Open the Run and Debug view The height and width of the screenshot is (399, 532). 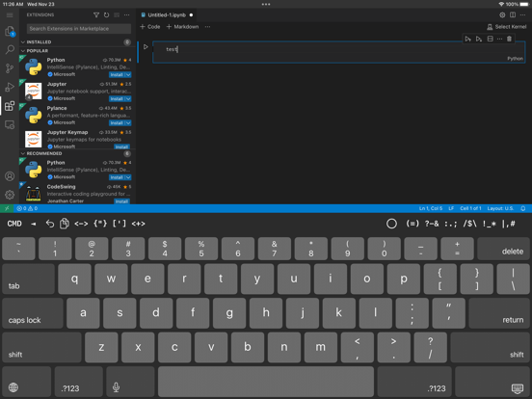10,87
